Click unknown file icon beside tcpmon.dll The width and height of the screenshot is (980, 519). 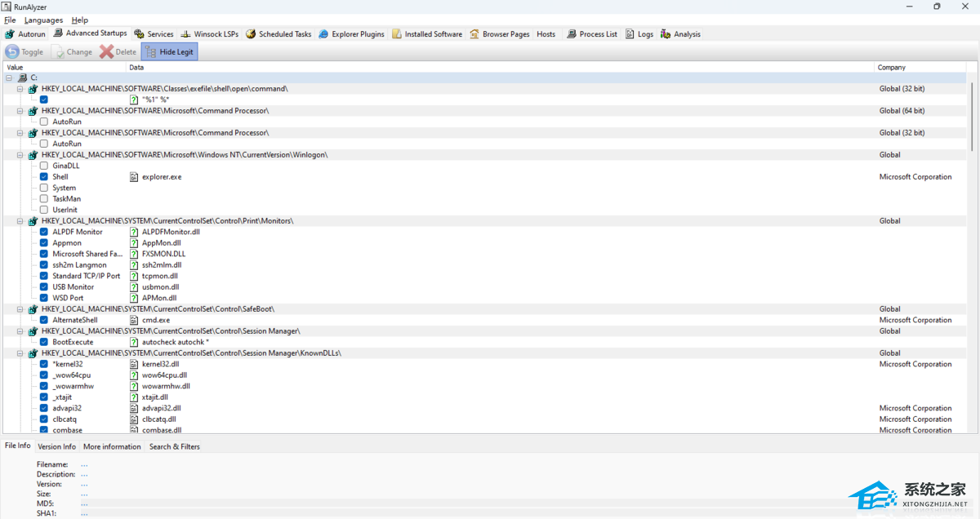135,276
